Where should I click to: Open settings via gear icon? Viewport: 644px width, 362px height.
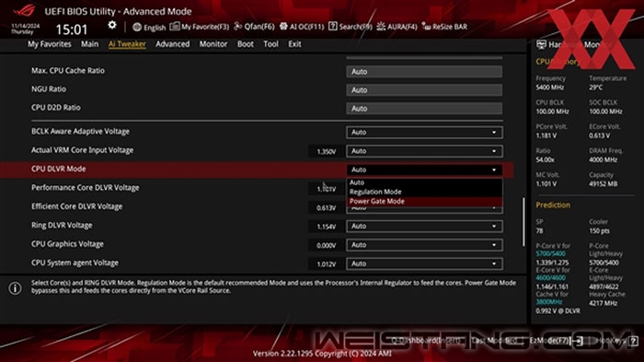(112, 26)
